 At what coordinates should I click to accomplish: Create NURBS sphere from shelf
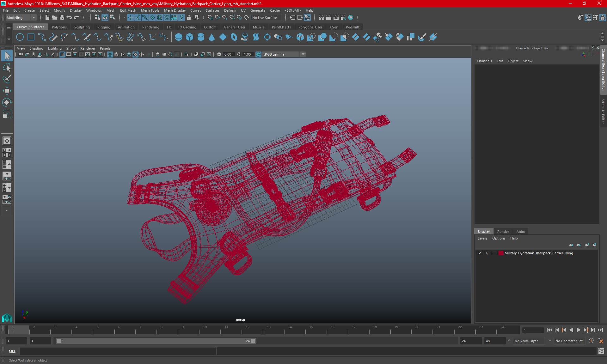point(179,37)
